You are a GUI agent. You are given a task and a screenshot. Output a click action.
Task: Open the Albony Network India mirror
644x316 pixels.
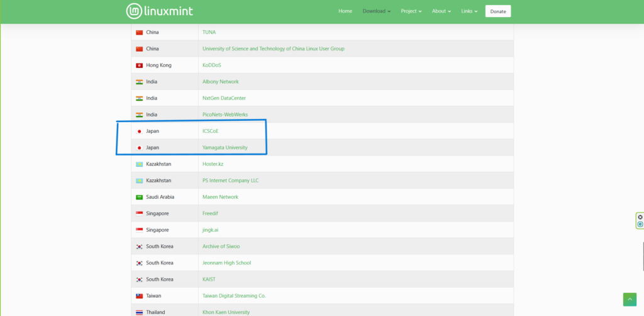[x=220, y=82]
